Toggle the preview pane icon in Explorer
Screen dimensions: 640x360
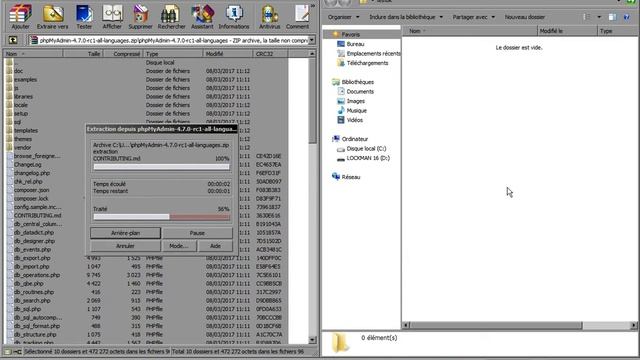[612, 17]
